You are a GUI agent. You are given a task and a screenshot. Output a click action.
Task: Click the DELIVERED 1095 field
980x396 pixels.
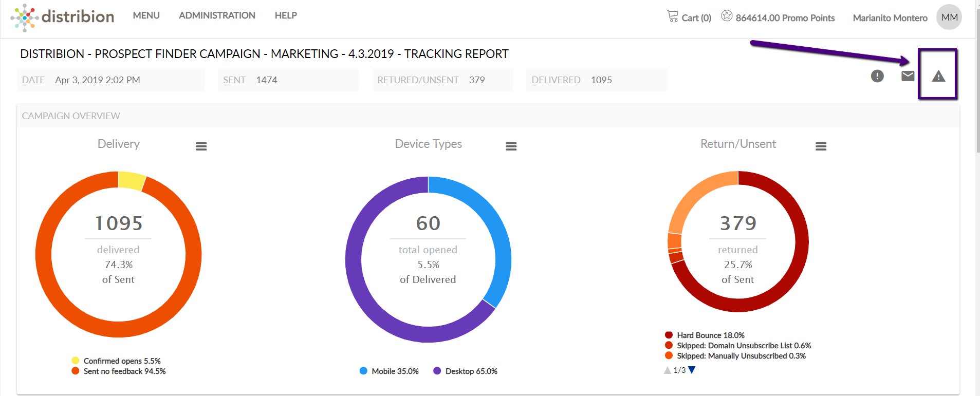click(597, 80)
